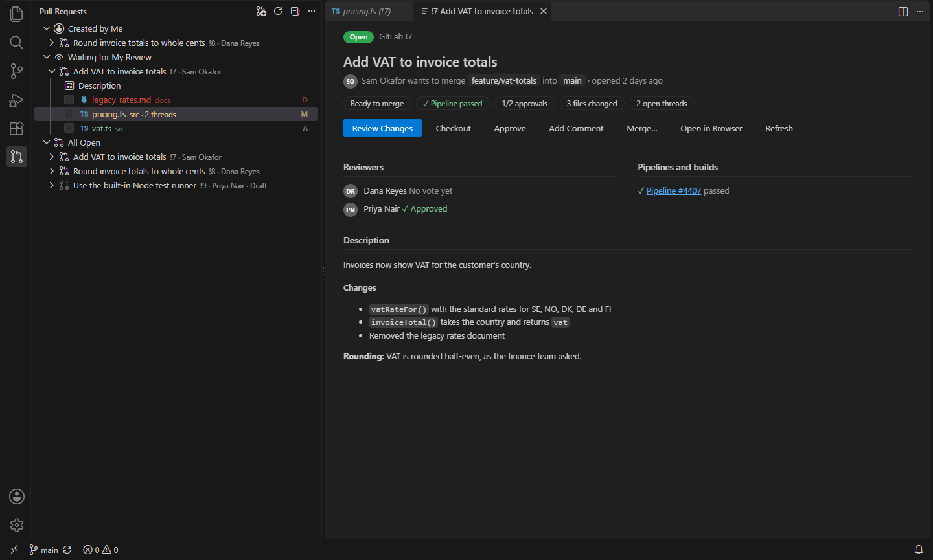Click the 2 open threads badge
Image resolution: width=933 pixels, height=560 pixels.
tap(662, 104)
